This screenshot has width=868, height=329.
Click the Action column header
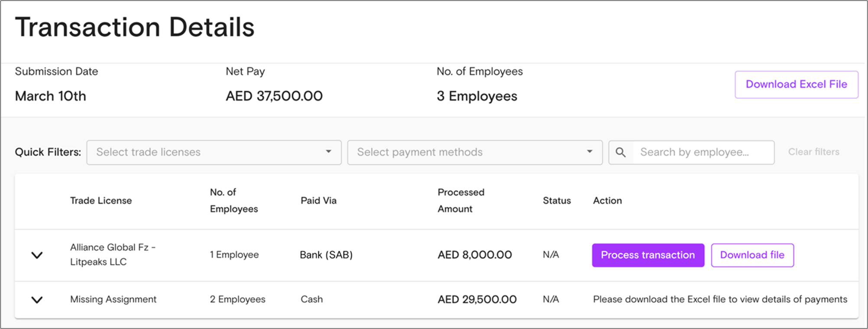[x=607, y=200]
